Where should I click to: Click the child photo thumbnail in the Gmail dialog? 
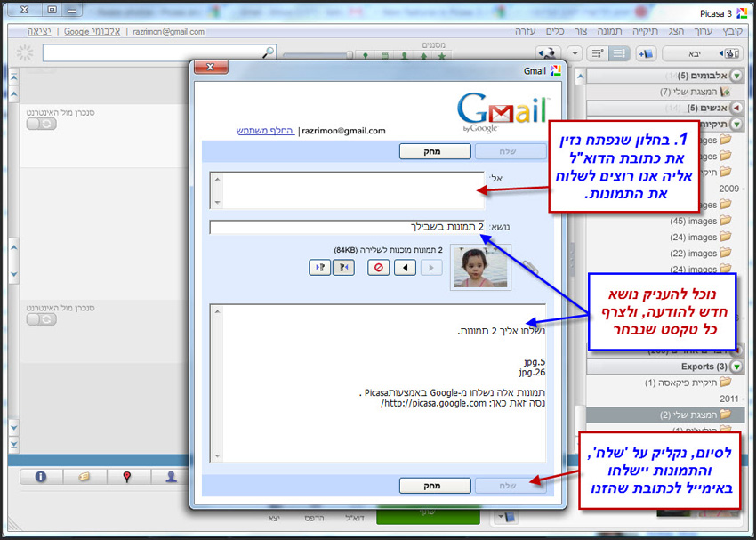pos(480,268)
